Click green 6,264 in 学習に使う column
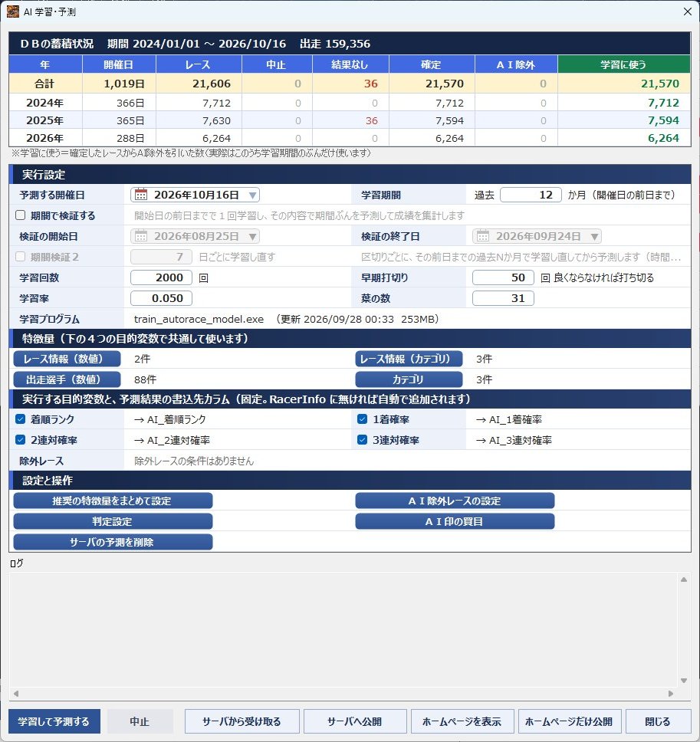 [x=663, y=138]
